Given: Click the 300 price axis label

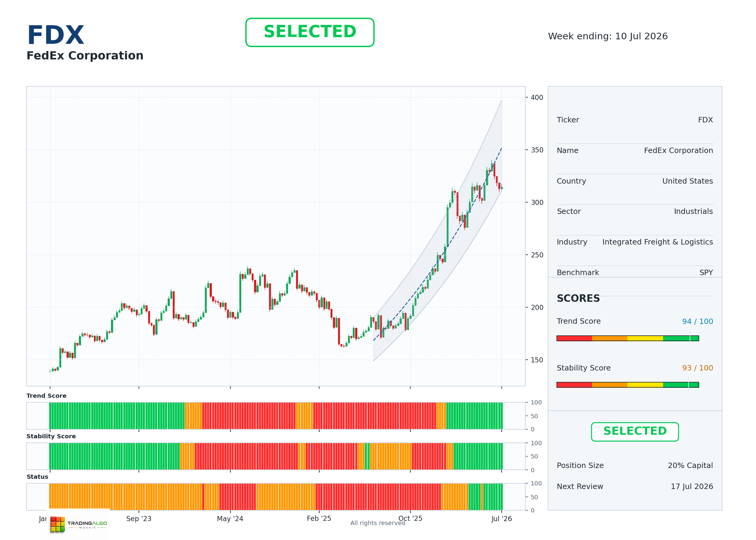Looking at the screenshot, I should (x=537, y=202).
